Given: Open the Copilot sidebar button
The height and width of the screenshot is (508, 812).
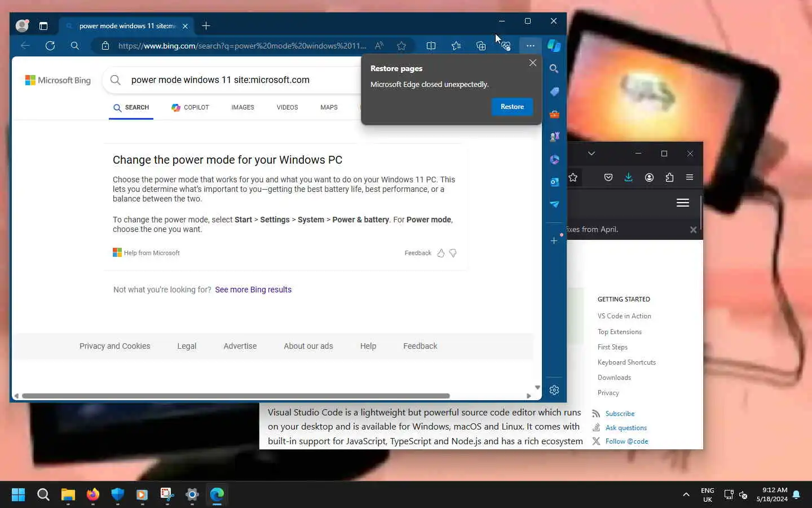Looking at the screenshot, I should (554, 46).
